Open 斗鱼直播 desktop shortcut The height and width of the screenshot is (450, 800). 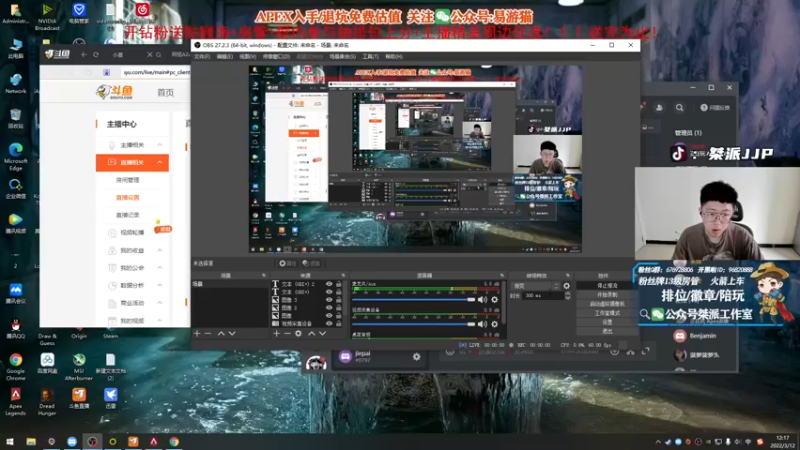pos(79,398)
